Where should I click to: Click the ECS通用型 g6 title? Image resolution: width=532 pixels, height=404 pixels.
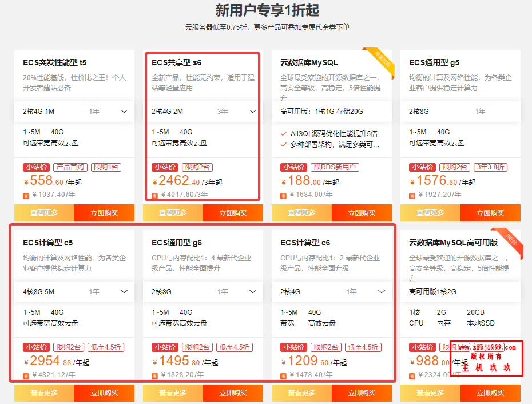[177, 243]
